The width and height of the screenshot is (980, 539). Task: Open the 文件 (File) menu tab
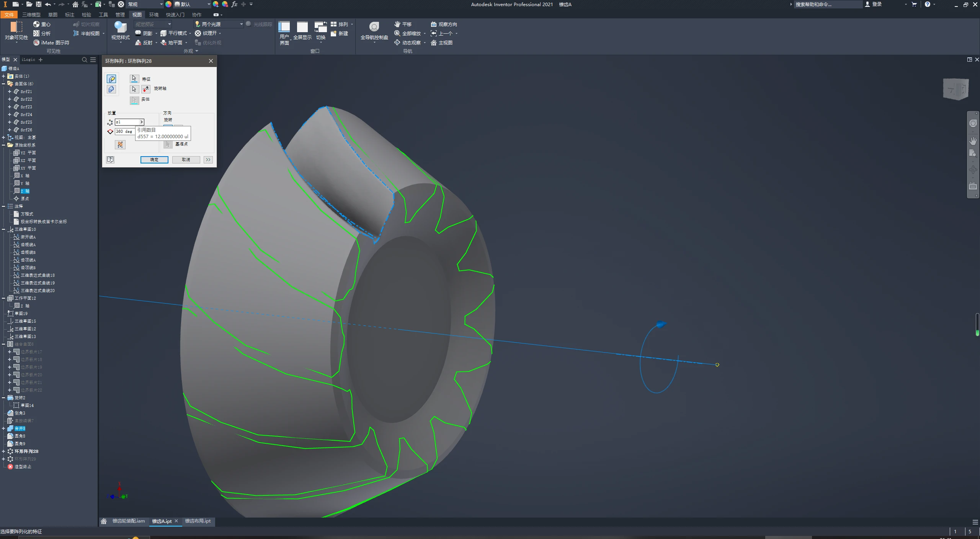click(x=9, y=15)
